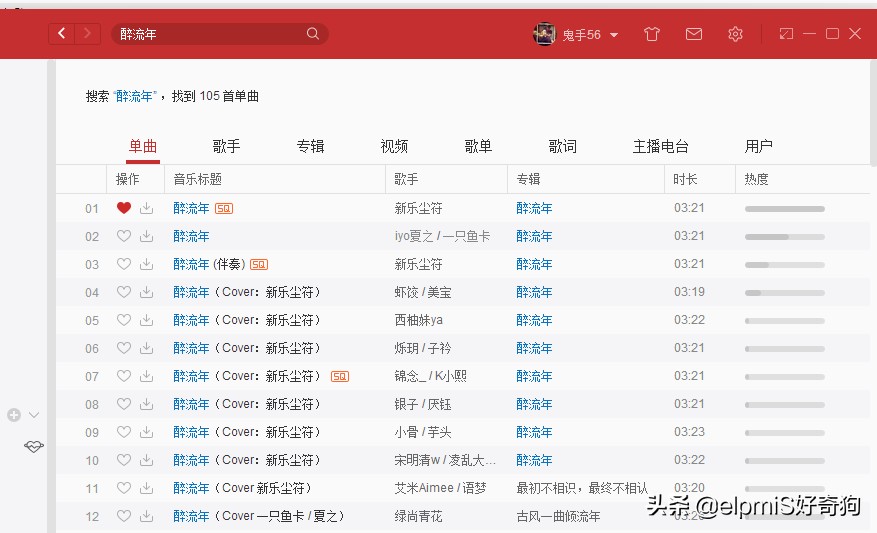Open song title 醉流年 in row 01

(x=191, y=208)
